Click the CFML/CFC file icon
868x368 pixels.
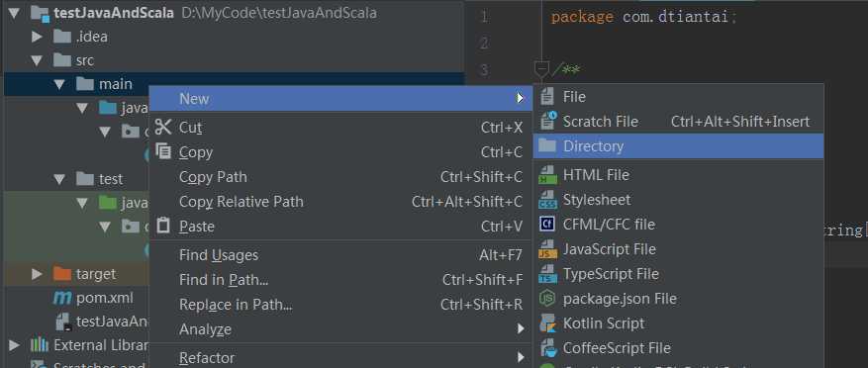[x=547, y=225]
